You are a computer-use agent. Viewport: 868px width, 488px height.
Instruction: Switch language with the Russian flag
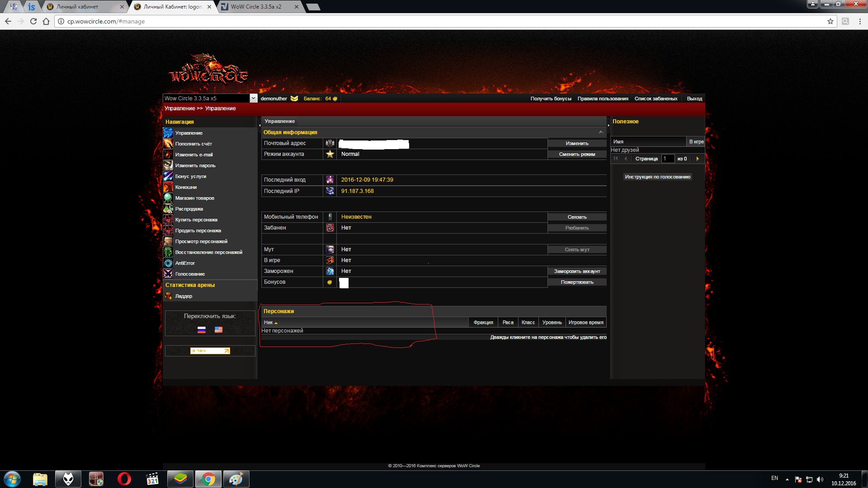click(x=202, y=330)
